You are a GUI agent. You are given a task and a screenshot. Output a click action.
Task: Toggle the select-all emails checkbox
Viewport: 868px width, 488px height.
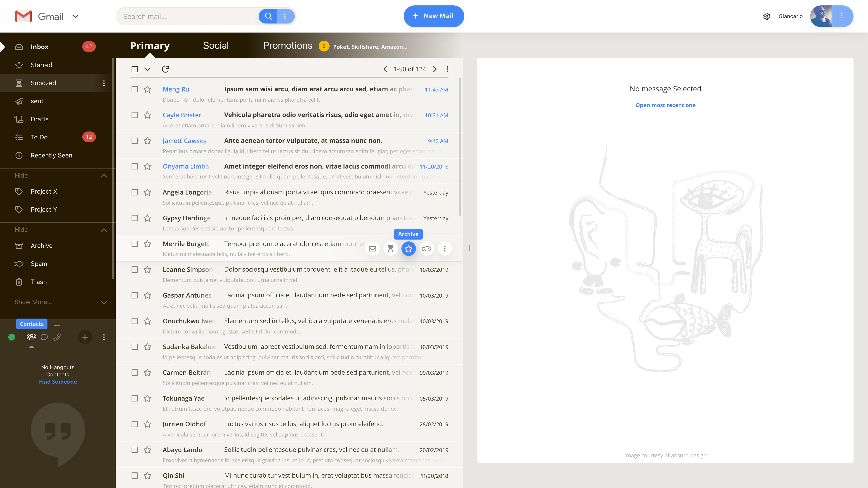click(134, 69)
